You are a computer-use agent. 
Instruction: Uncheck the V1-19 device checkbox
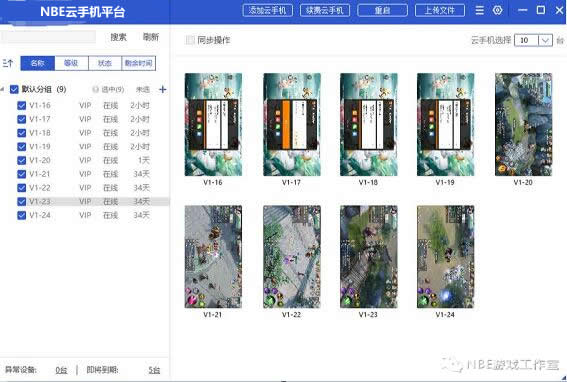coord(22,147)
